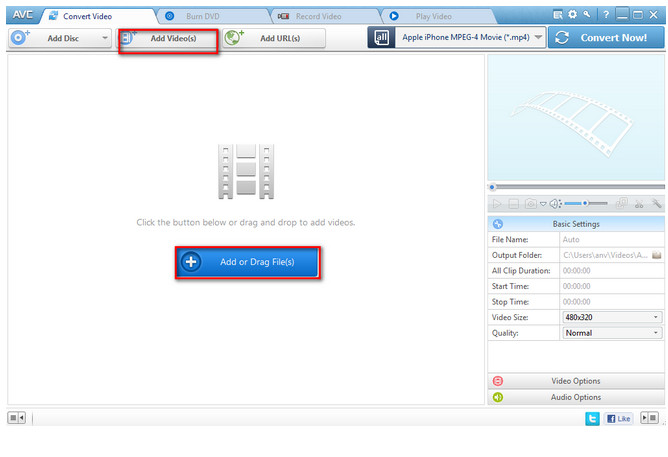Click the Convert Now! button
668x457 pixels.
click(x=606, y=37)
